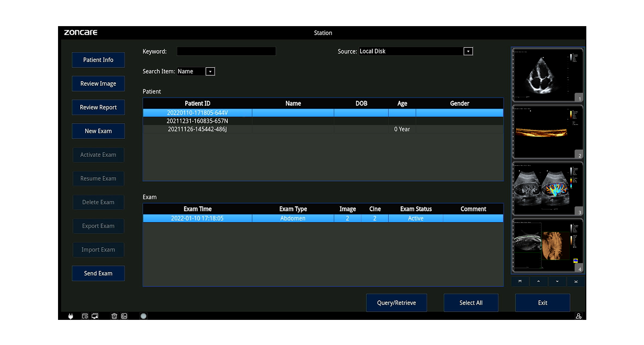Viewport: 644px width, 345px height.
Task: Click the recycle bin icon in status bar
Action: point(114,316)
